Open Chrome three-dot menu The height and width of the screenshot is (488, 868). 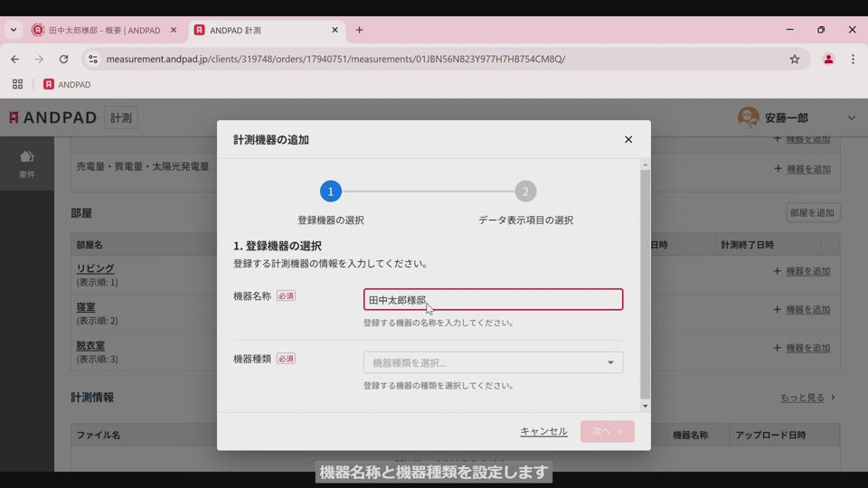point(853,59)
